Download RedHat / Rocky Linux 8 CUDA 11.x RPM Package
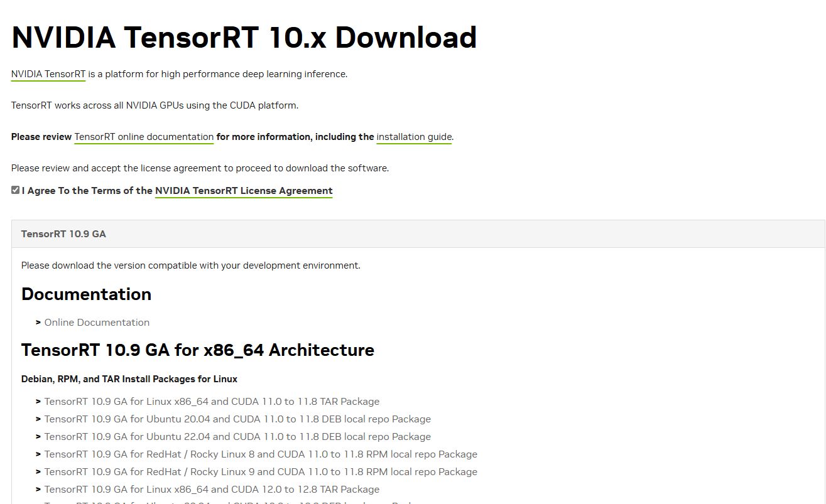 click(261, 454)
